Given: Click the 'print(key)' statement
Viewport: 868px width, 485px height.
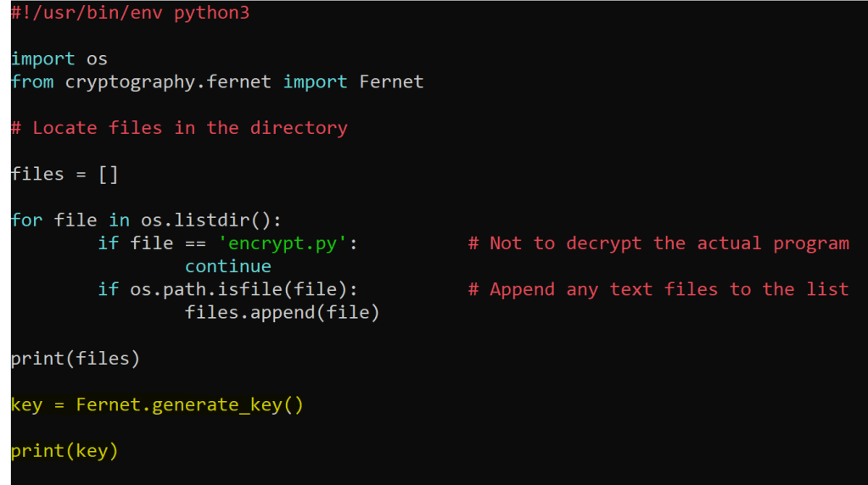Looking at the screenshot, I should pyautogui.click(x=64, y=451).
